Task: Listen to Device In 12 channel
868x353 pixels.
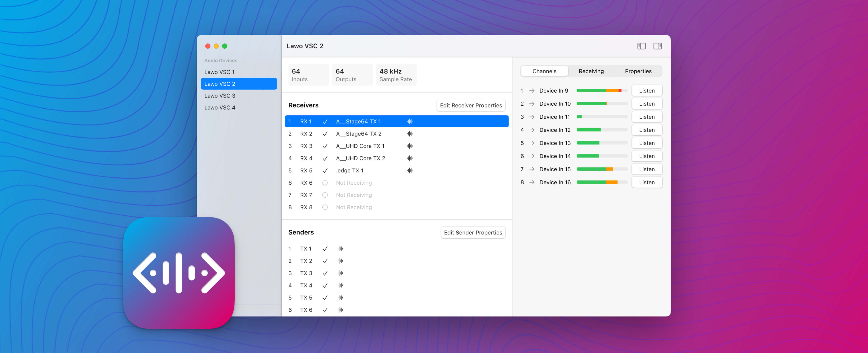Action: coord(647,130)
